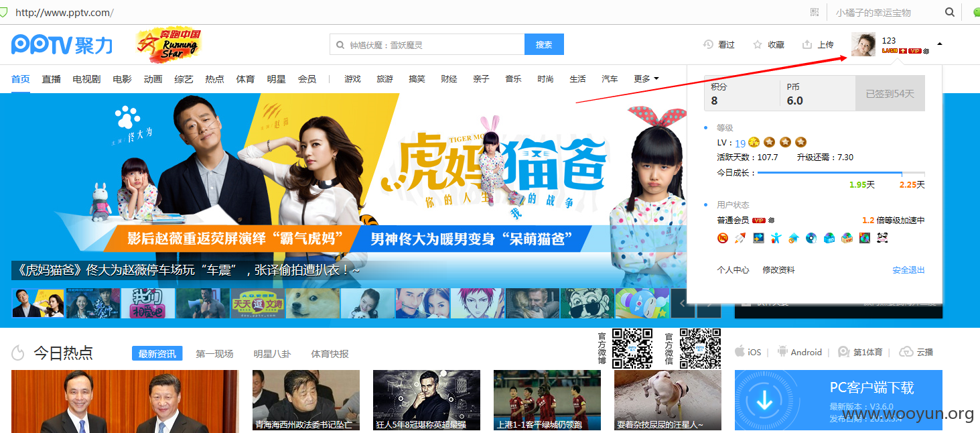Open the Android app download link

(799, 352)
